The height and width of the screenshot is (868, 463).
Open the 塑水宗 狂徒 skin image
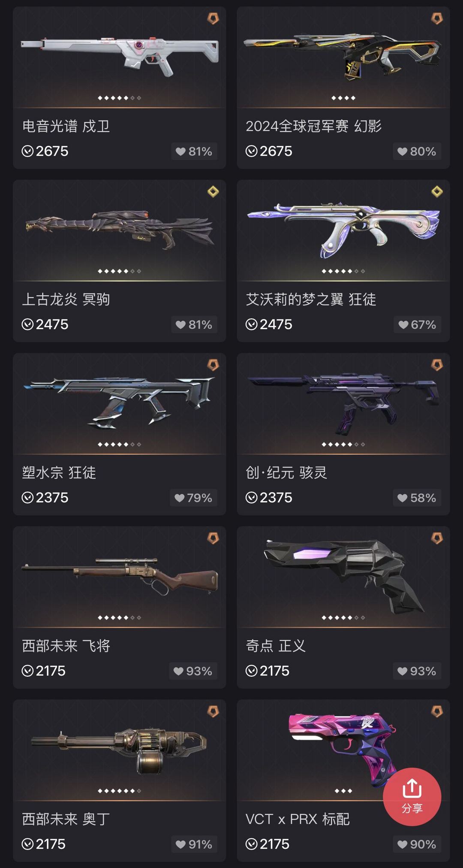[x=119, y=402]
